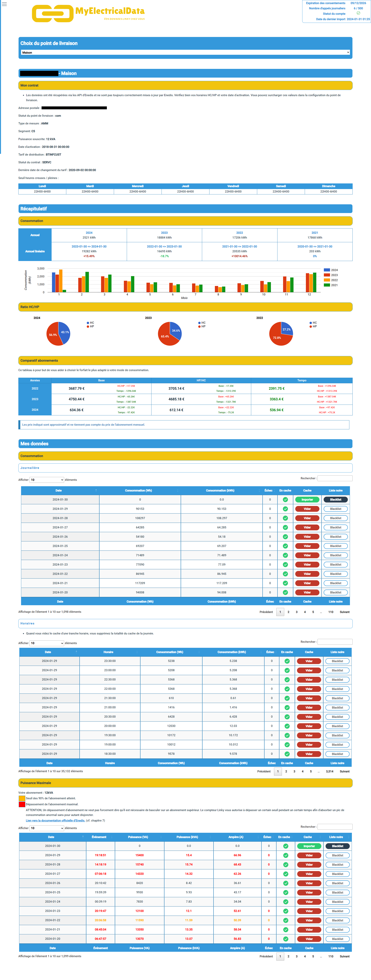The height and width of the screenshot is (980, 371).
Task: Toggle Blacklist for 2024-01-20 daily consumption
Action: point(336,592)
